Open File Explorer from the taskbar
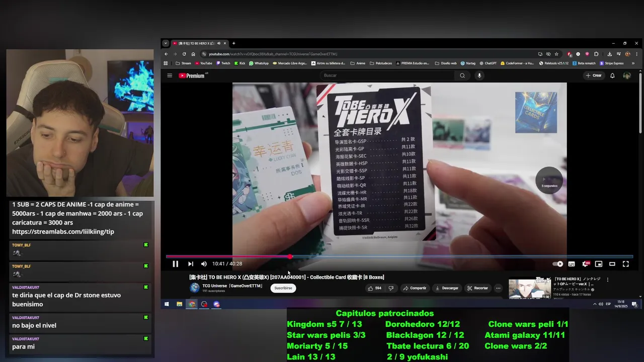Viewport: 644px width, 362px height. tap(179, 304)
